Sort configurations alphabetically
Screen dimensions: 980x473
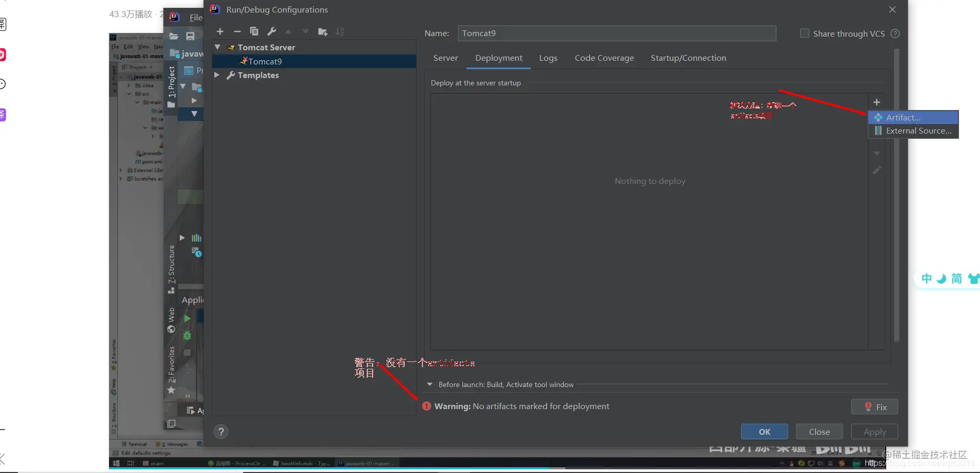coord(340,31)
